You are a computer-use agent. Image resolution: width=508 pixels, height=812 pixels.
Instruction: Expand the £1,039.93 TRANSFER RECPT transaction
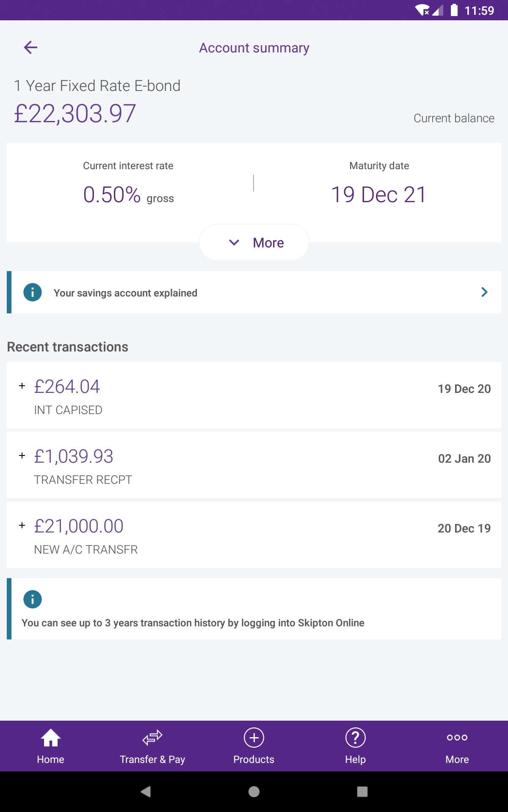[x=254, y=465]
